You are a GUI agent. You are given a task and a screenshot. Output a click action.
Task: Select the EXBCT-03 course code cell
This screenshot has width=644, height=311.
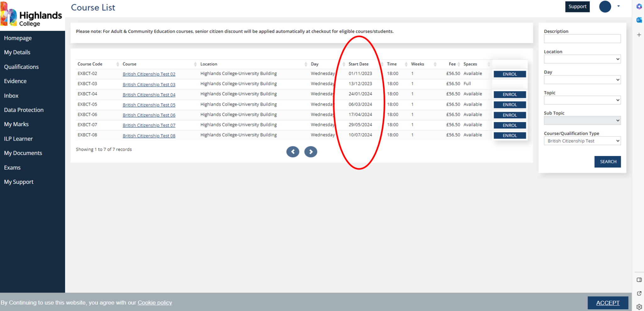click(87, 84)
